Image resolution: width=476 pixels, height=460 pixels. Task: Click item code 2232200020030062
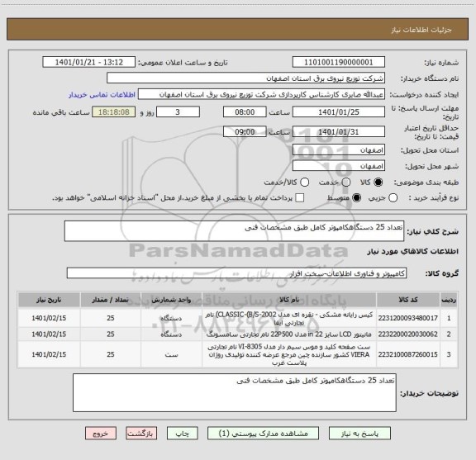(408, 334)
